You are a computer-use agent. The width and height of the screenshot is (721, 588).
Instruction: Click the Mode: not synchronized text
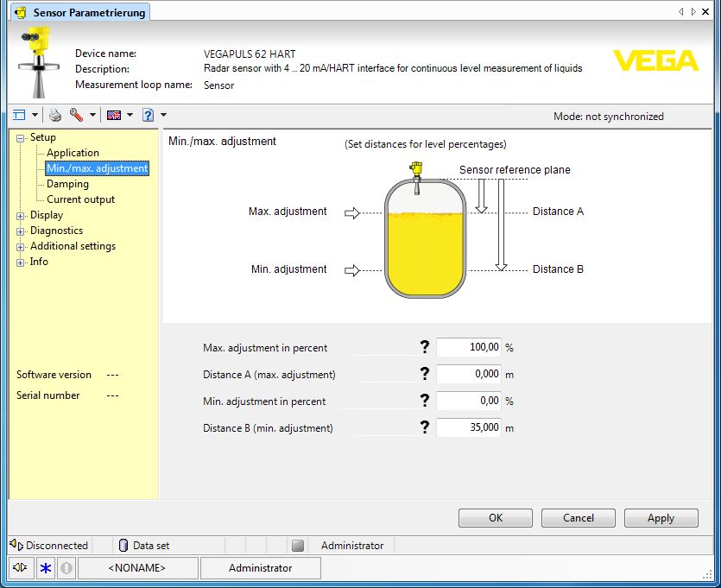(x=609, y=117)
